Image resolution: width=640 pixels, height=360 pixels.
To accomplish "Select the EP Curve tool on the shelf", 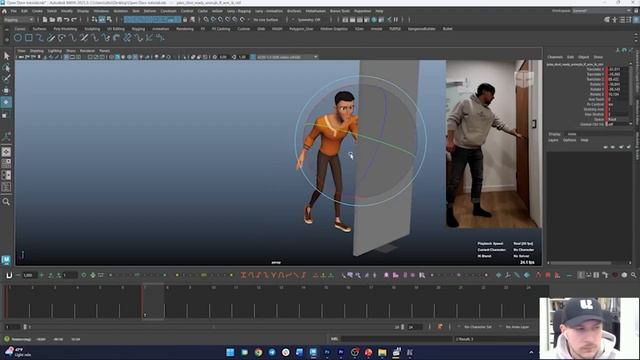I will [x=40, y=38].
